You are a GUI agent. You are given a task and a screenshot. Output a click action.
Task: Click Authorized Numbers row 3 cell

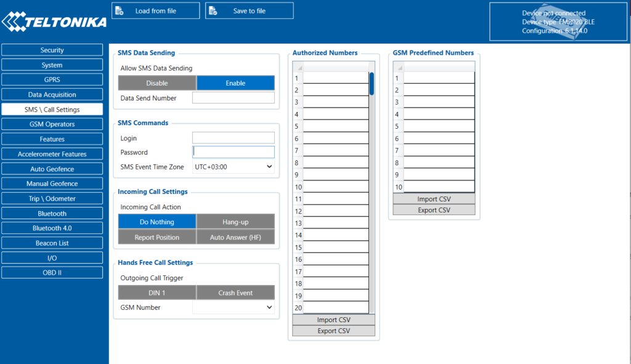tap(336, 102)
